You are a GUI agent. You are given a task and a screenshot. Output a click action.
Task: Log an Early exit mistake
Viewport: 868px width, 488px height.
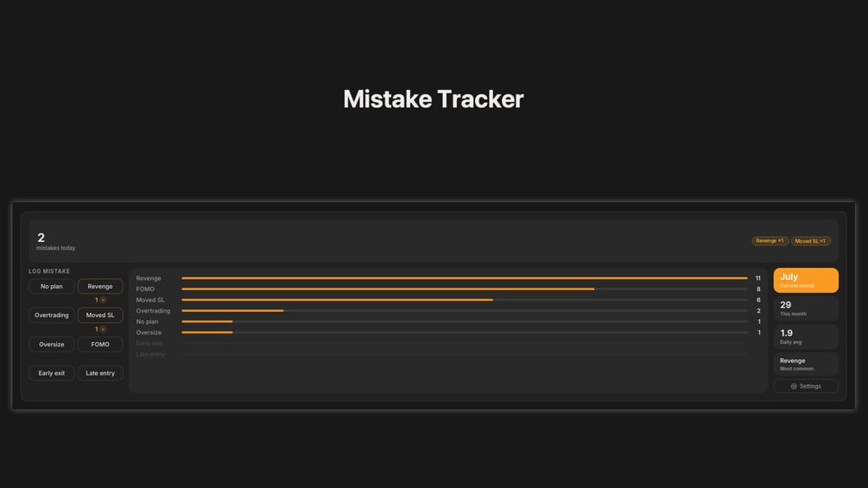(52, 373)
